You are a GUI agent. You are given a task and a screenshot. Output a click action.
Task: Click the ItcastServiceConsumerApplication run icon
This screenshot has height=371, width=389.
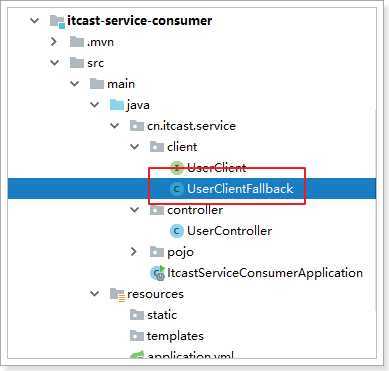tap(158, 273)
